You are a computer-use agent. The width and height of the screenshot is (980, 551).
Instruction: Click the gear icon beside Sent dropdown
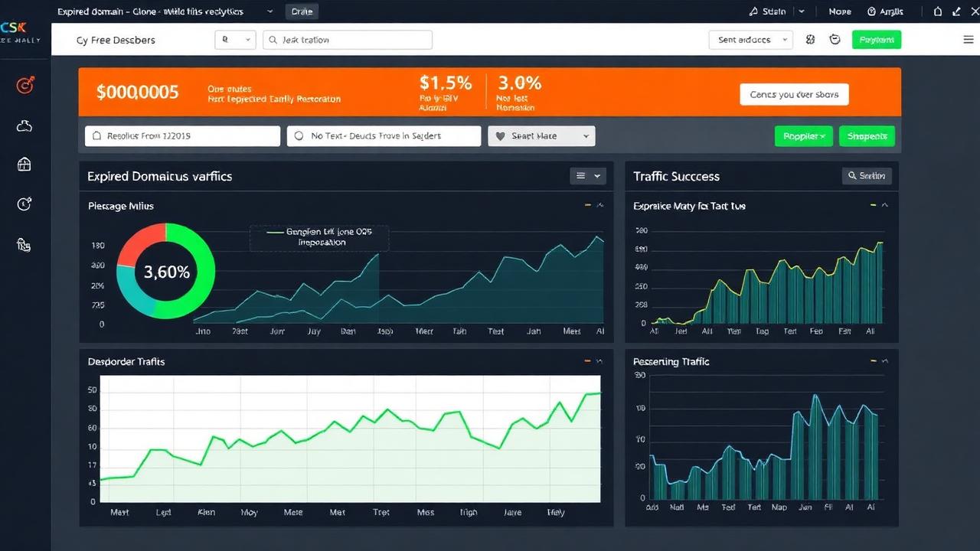click(810, 40)
